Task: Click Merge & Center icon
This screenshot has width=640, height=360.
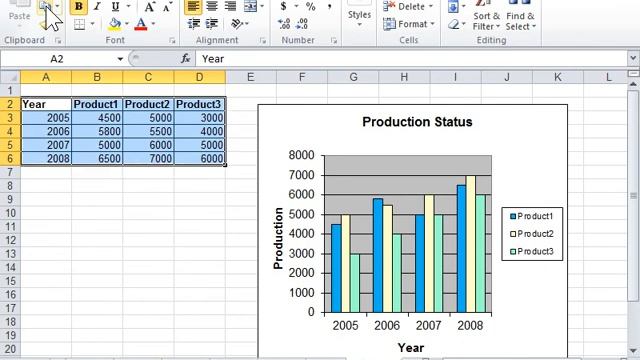Action: pyautogui.click(x=250, y=7)
